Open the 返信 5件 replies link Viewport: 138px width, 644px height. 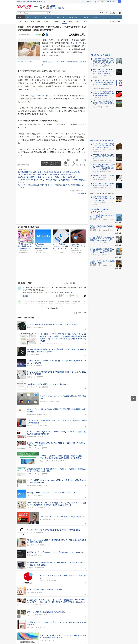click(x=26, y=296)
